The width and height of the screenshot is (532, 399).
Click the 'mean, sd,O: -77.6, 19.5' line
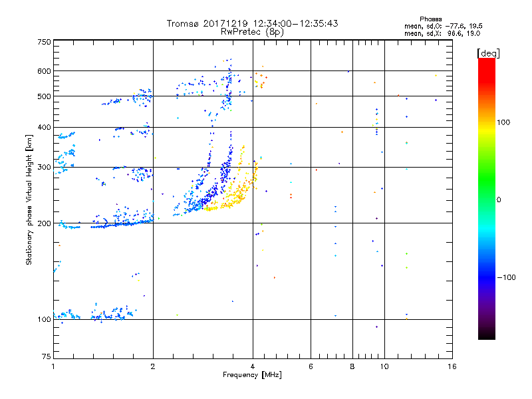(x=444, y=26)
